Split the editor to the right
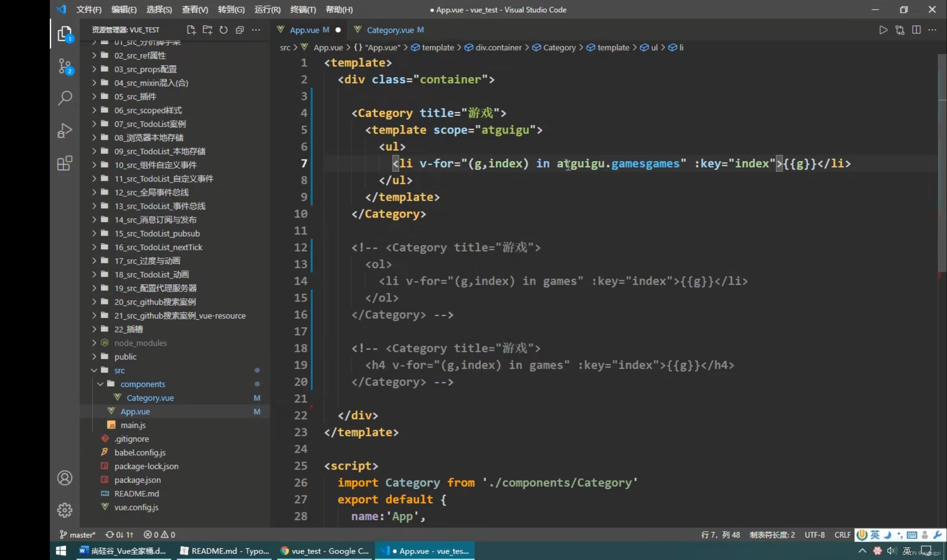 [x=916, y=30]
